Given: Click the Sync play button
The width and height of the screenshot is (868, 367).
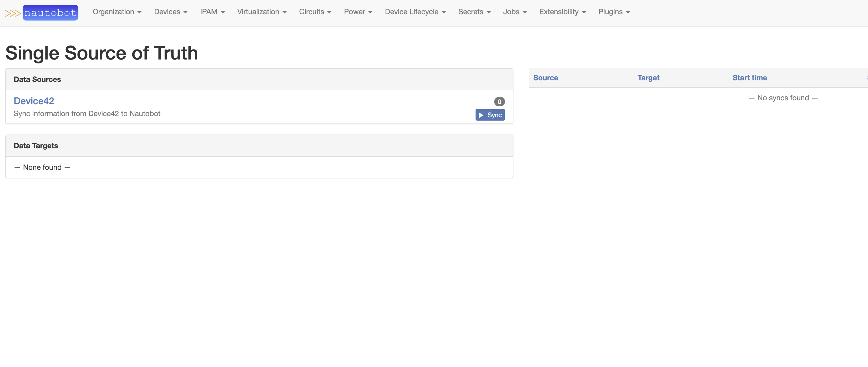Looking at the screenshot, I should (490, 115).
